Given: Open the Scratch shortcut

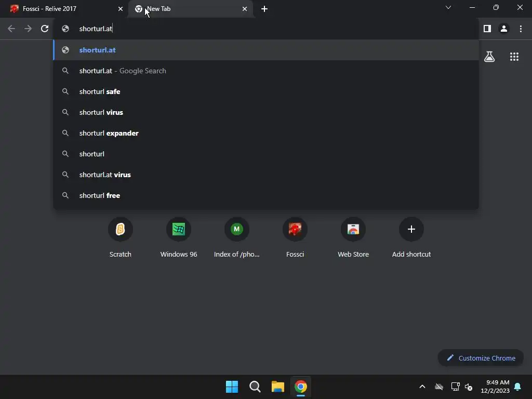Looking at the screenshot, I should tap(121, 238).
